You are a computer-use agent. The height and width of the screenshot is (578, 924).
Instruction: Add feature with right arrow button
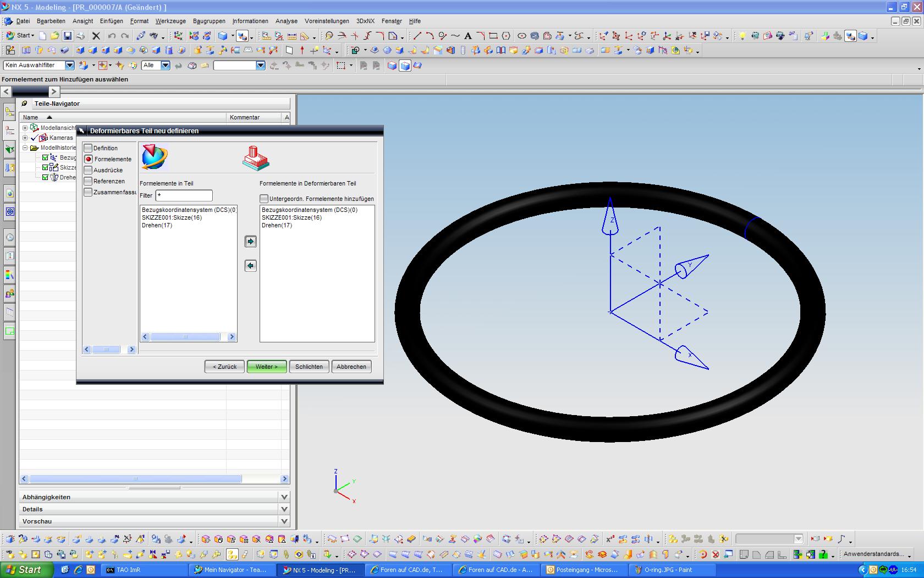(x=250, y=242)
